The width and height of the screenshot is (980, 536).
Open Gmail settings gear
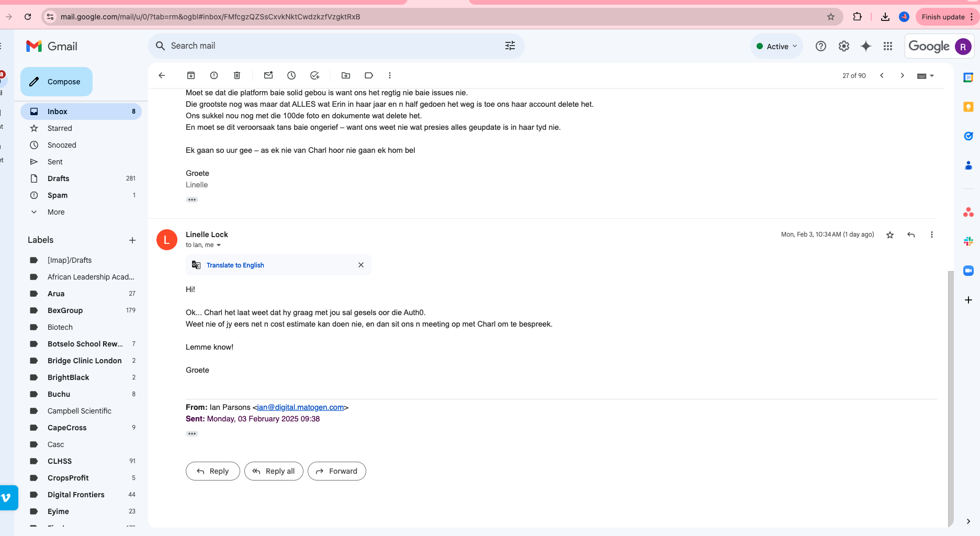tap(843, 46)
